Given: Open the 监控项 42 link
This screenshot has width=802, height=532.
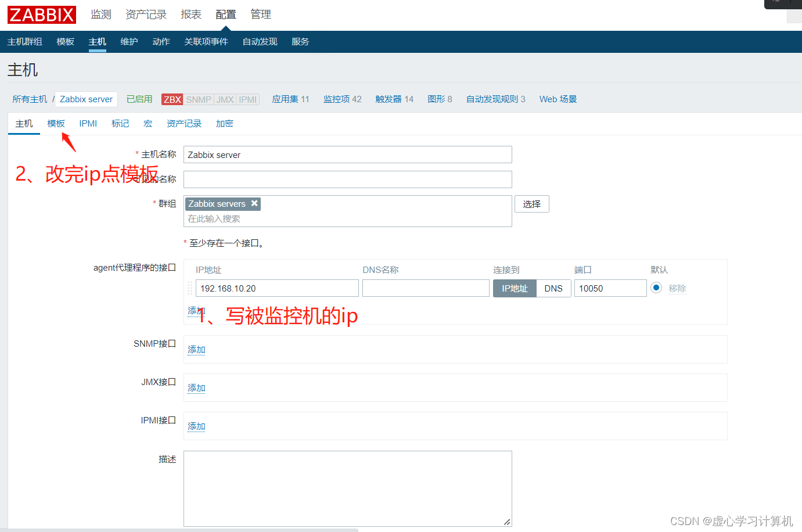Looking at the screenshot, I should (x=342, y=99).
